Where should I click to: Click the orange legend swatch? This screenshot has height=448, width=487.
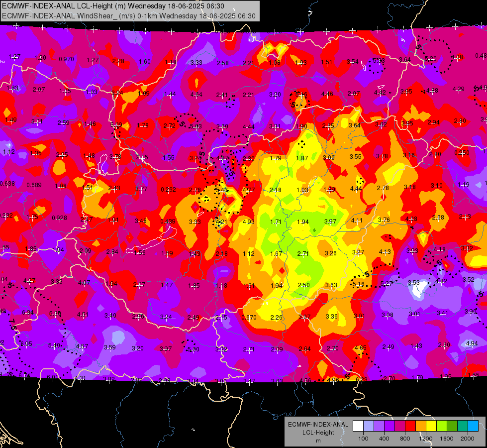click(x=421, y=426)
